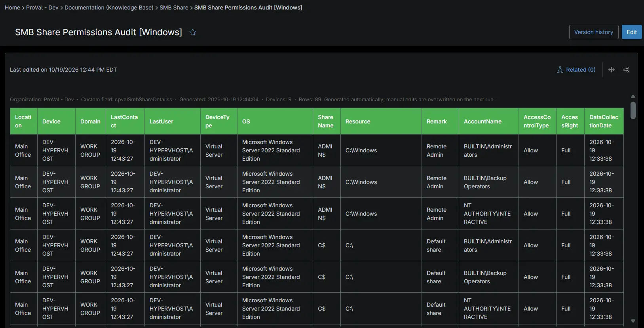This screenshot has width=644, height=328.
Task: Click the scrollbar up arrow
Action: (633, 97)
